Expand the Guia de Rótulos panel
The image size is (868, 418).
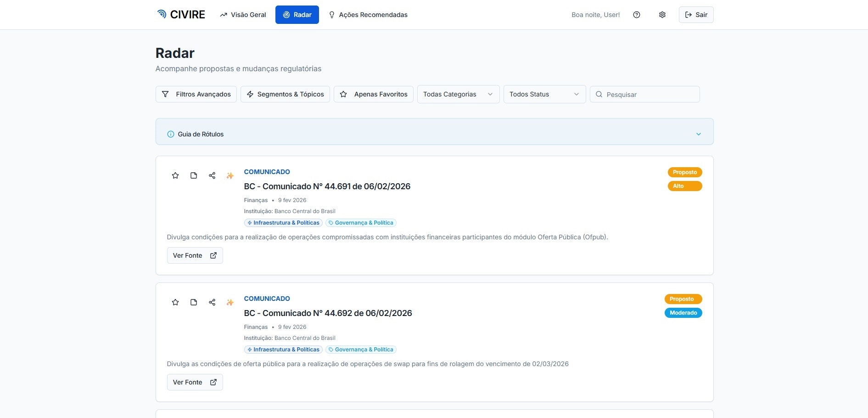point(698,134)
